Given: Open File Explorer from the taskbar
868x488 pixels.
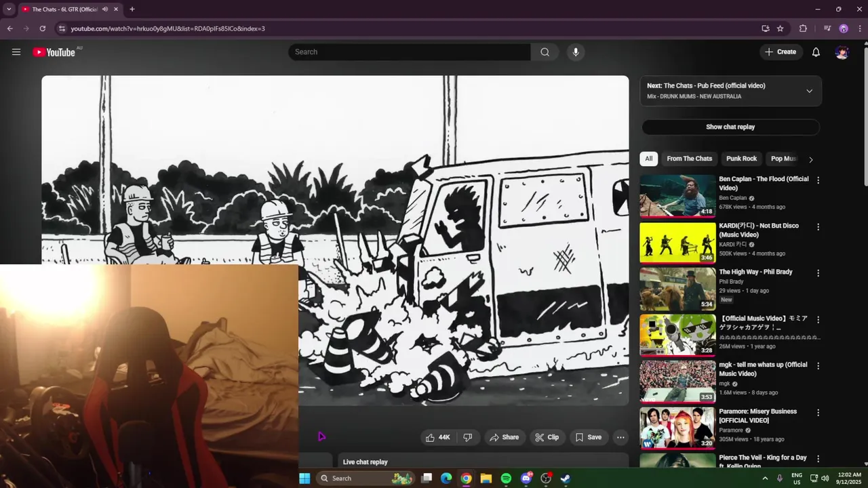Looking at the screenshot, I should (486, 479).
